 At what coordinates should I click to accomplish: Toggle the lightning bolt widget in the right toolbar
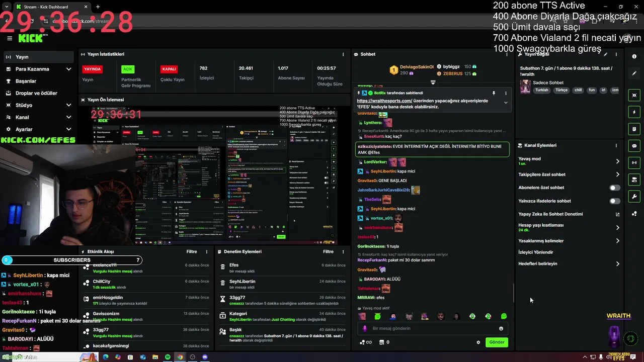(x=634, y=112)
